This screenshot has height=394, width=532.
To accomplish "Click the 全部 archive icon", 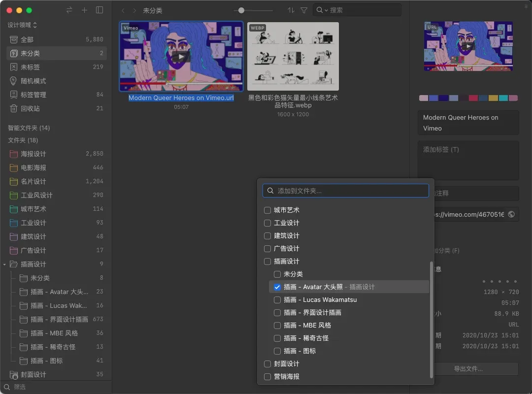I will click(14, 39).
